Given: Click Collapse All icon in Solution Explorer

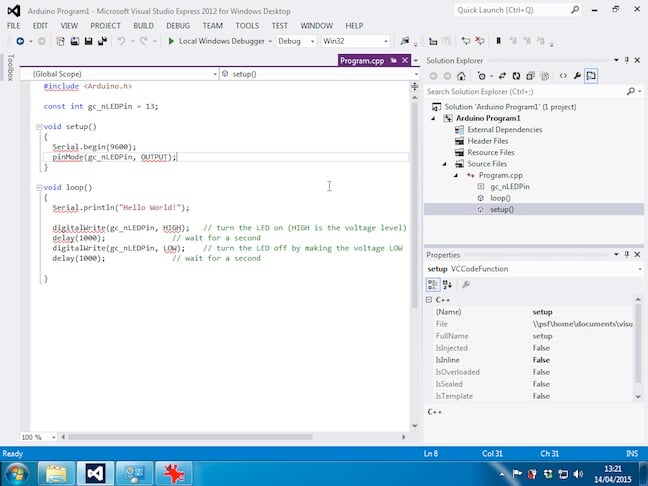Looking at the screenshot, I should (x=530, y=76).
